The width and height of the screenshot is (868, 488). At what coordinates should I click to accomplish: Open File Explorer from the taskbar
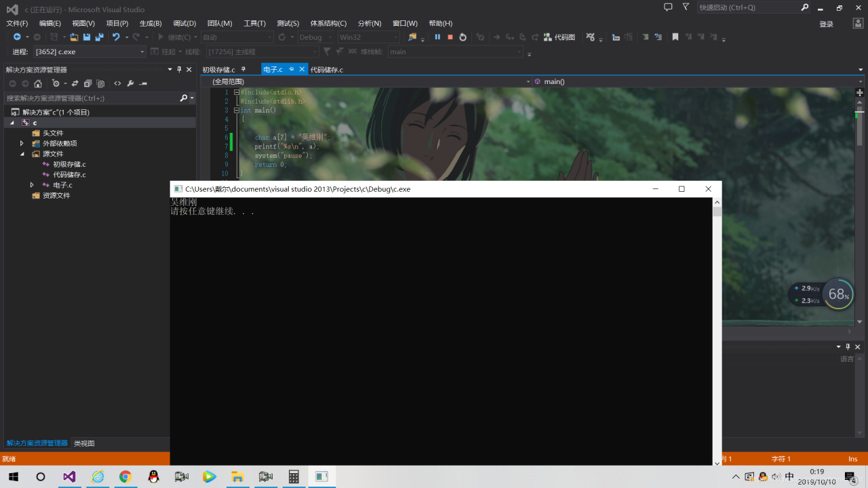[x=237, y=476]
